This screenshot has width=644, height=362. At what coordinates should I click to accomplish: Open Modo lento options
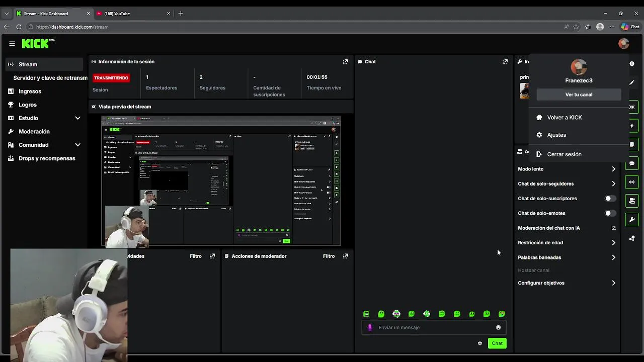click(x=567, y=169)
